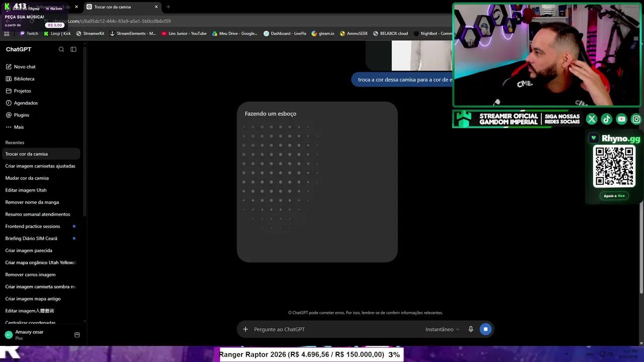Stop generating with the blue stop button
Viewport: 644px width, 362px height.
coord(486,329)
